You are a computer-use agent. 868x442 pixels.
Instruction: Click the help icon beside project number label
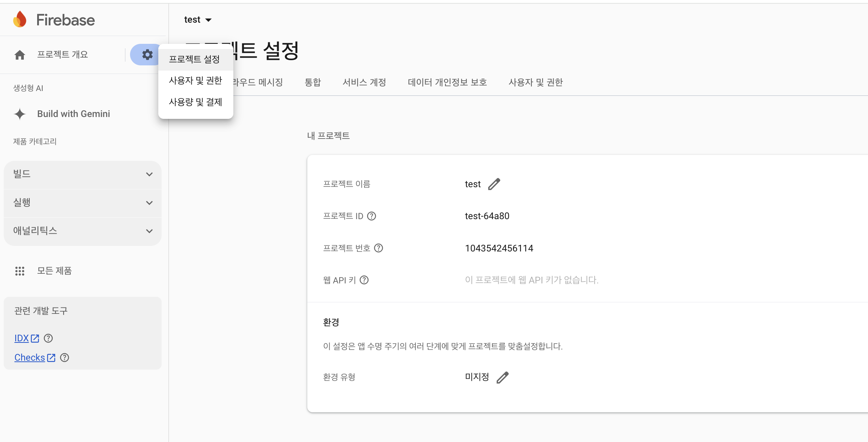[x=378, y=248]
